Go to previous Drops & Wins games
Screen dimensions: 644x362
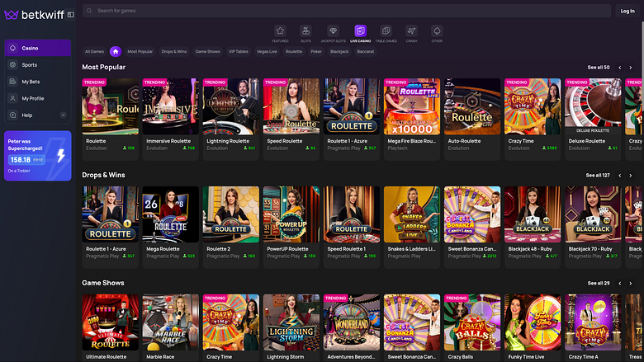pyautogui.click(x=620, y=176)
